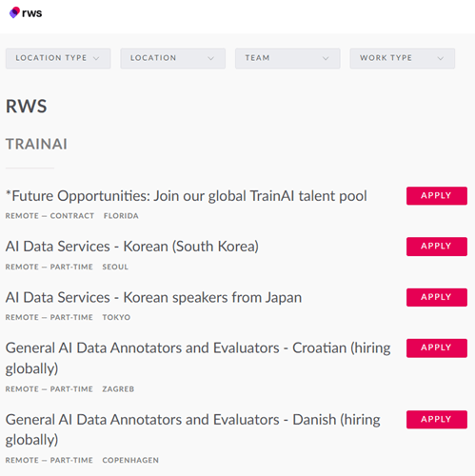Open the Location Type filter dropdown
475x476 pixels.
point(58,58)
